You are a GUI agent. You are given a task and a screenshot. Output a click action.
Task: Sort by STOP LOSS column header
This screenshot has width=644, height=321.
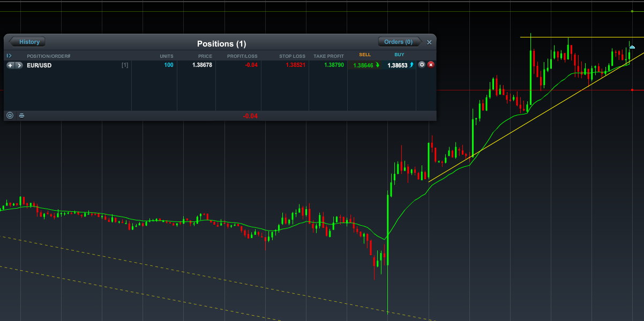(292, 56)
